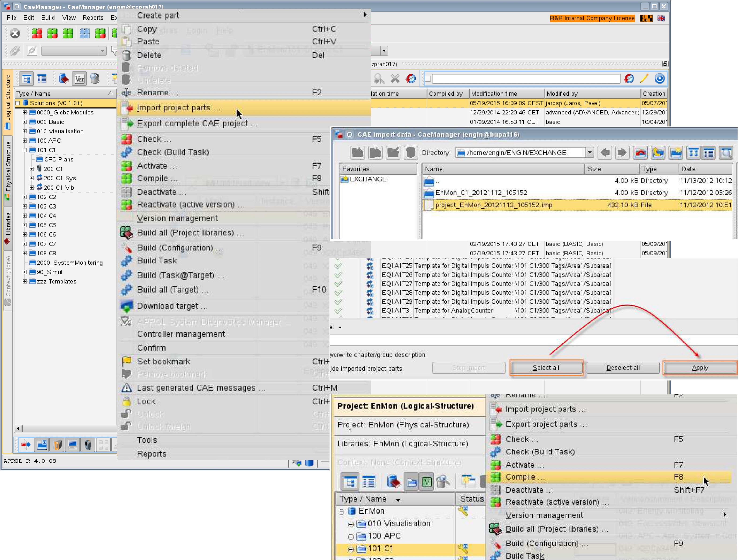Expand the zzz Templates tree node
The width and height of the screenshot is (743, 560).
point(25,282)
